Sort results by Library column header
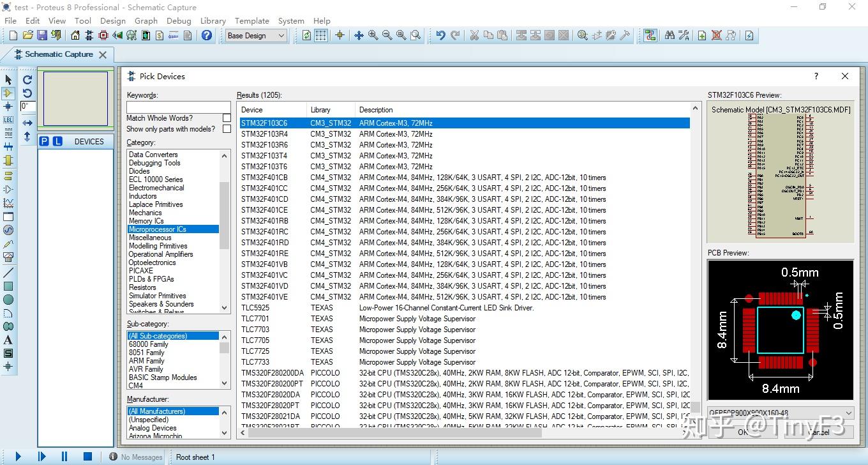 [x=331, y=110]
